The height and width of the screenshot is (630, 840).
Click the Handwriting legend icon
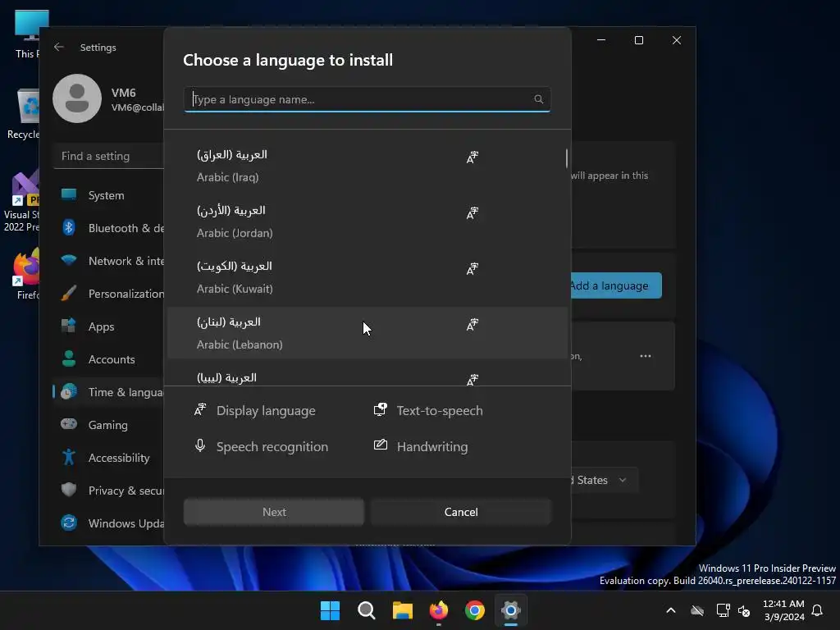click(380, 445)
